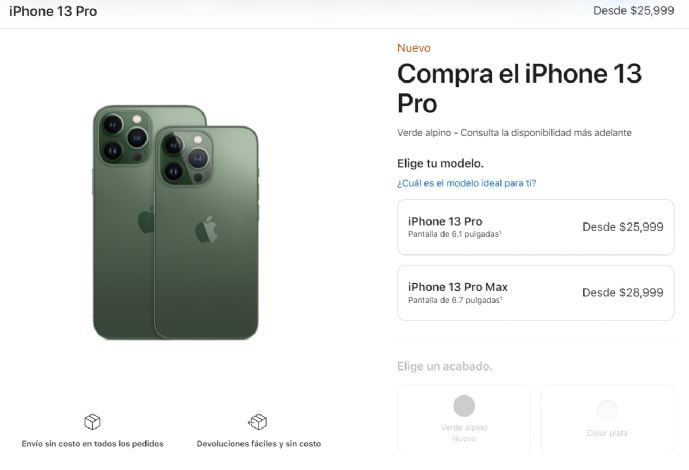Select the iPhone 13 Pro Max option
This screenshot has height=470, width=689.
point(536,293)
